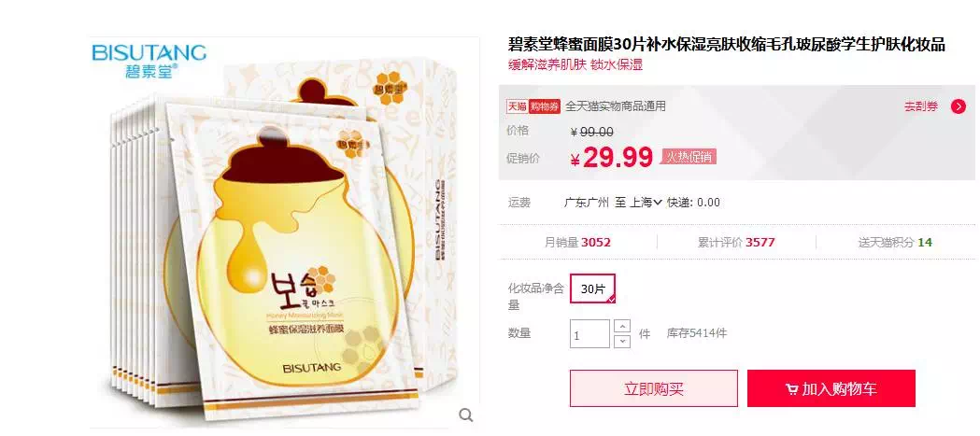Screen dimensions: 980x436
Task: Click the 火热促销 promotion tag
Action: (x=689, y=157)
